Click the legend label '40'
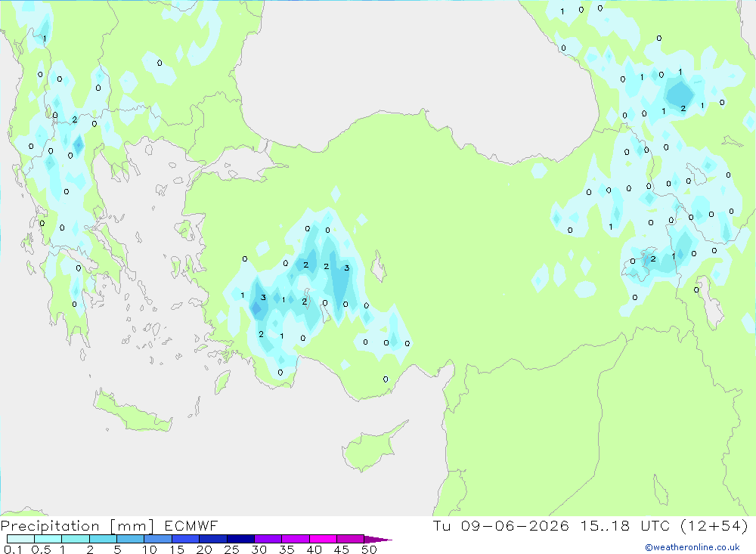 pos(314,549)
